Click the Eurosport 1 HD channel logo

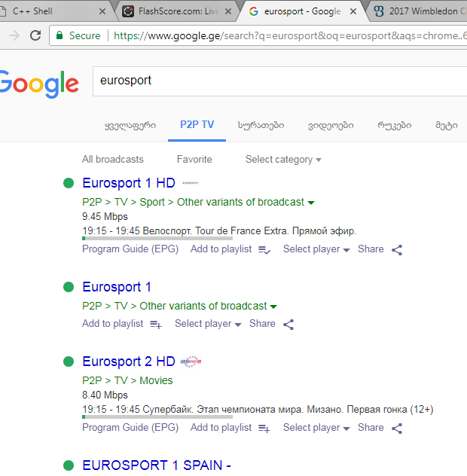coord(191,183)
